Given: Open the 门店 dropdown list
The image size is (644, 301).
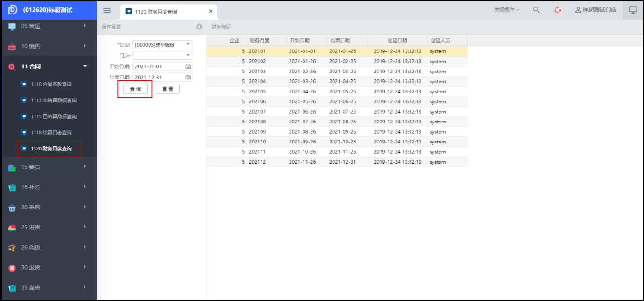Looking at the screenshot, I should point(188,55).
